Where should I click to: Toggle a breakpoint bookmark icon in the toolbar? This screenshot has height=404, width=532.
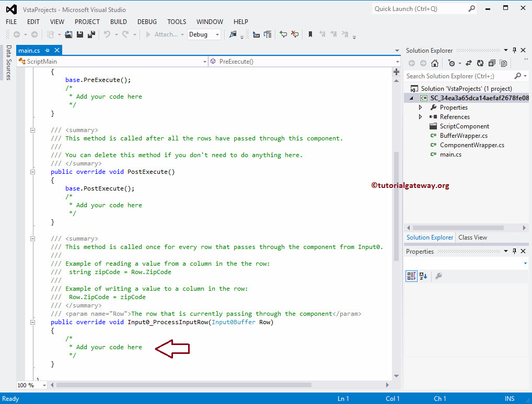[310, 34]
